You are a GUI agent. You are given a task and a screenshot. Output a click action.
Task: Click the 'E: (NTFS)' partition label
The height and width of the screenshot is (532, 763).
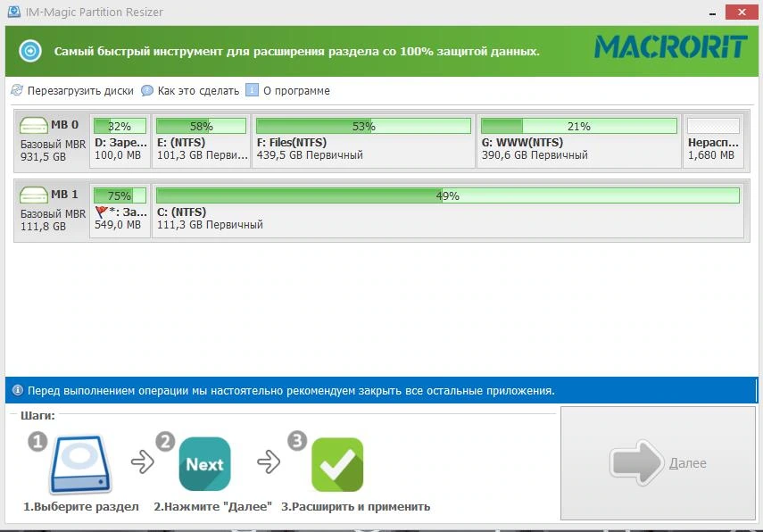(x=181, y=143)
